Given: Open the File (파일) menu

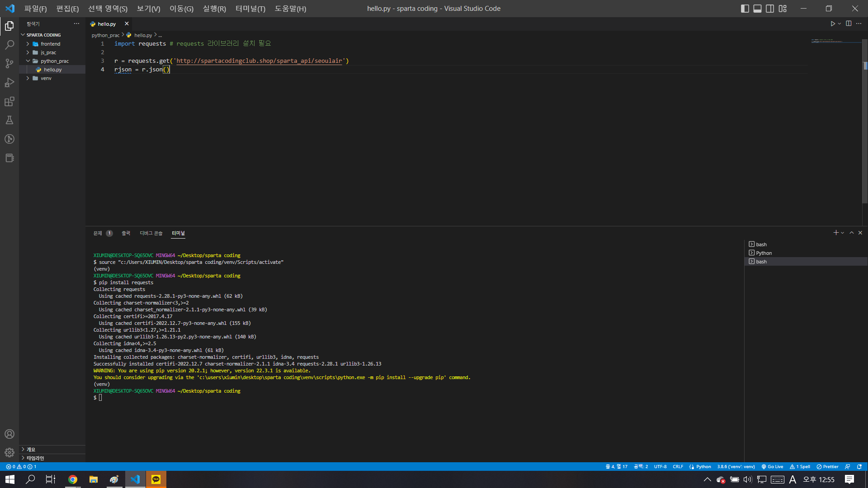Looking at the screenshot, I should pos(35,9).
